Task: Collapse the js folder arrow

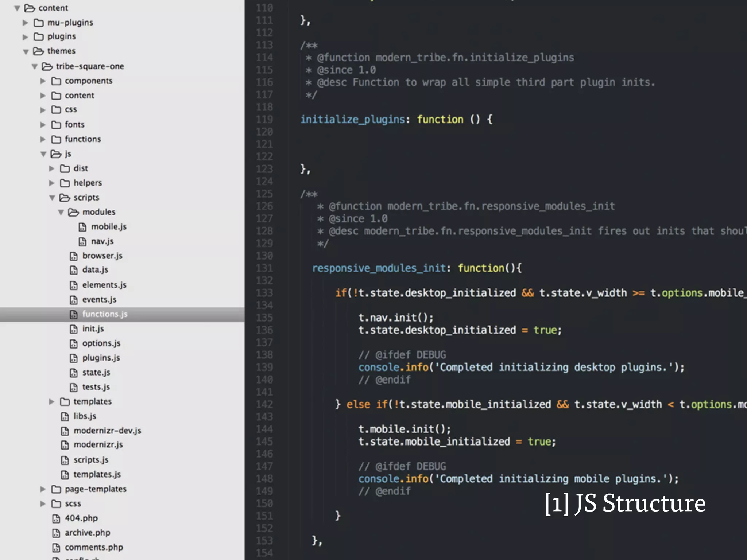Action: (43, 154)
